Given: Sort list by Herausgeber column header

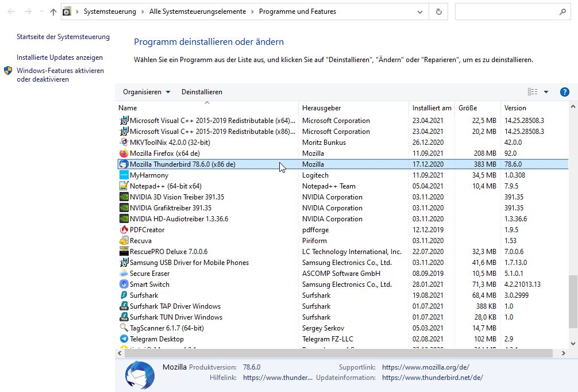Looking at the screenshot, I should coord(322,108).
